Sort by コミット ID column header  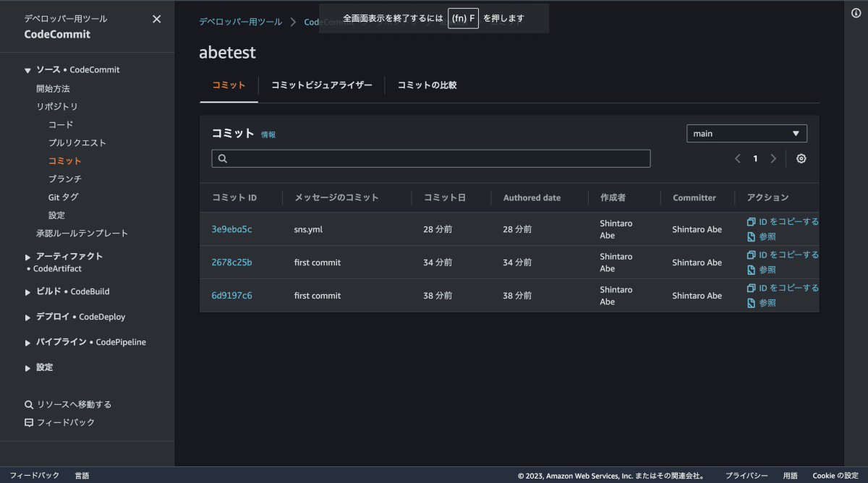(x=234, y=197)
